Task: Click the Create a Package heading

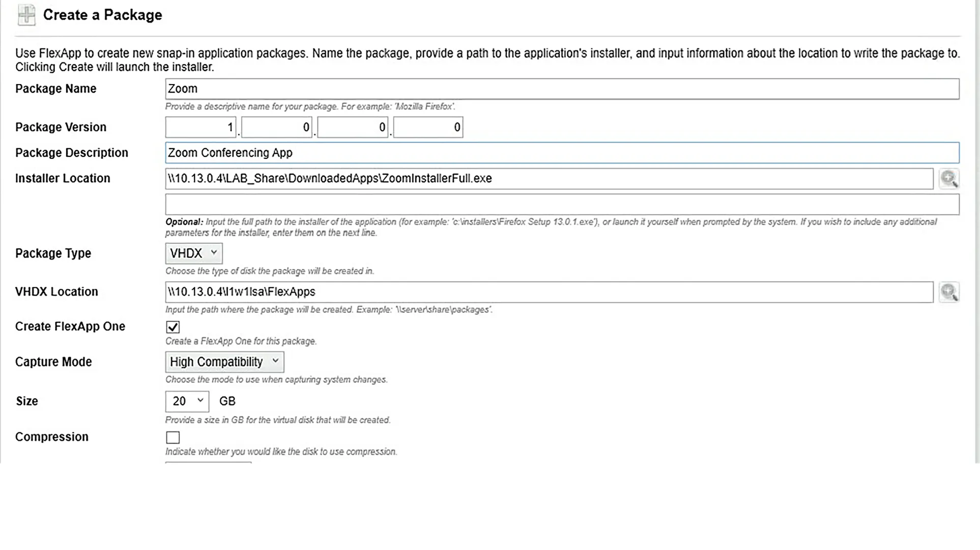Action: pyautogui.click(x=103, y=15)
